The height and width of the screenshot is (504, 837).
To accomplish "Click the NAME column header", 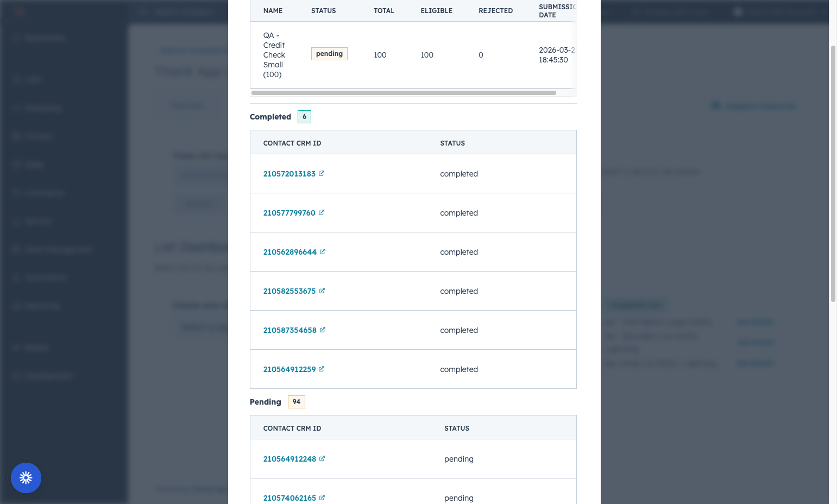I will tap(273, 11).
